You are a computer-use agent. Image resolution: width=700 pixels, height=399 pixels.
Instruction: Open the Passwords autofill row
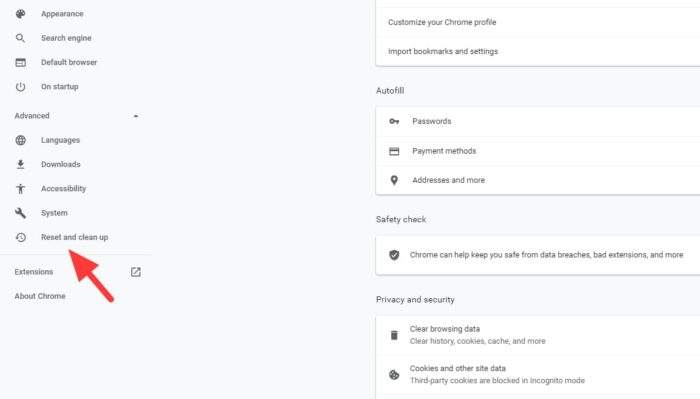click(538, 121)
